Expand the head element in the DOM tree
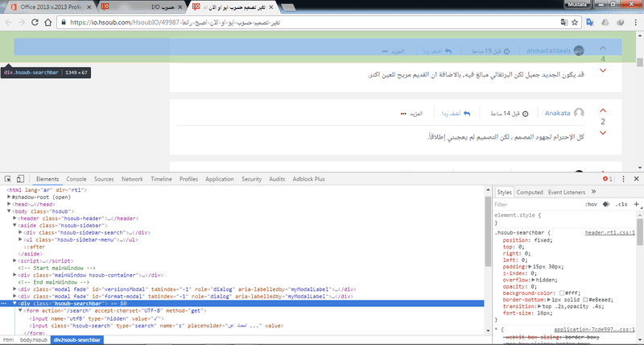This screenshot has width=644, height=345. [x=9, y=204]
